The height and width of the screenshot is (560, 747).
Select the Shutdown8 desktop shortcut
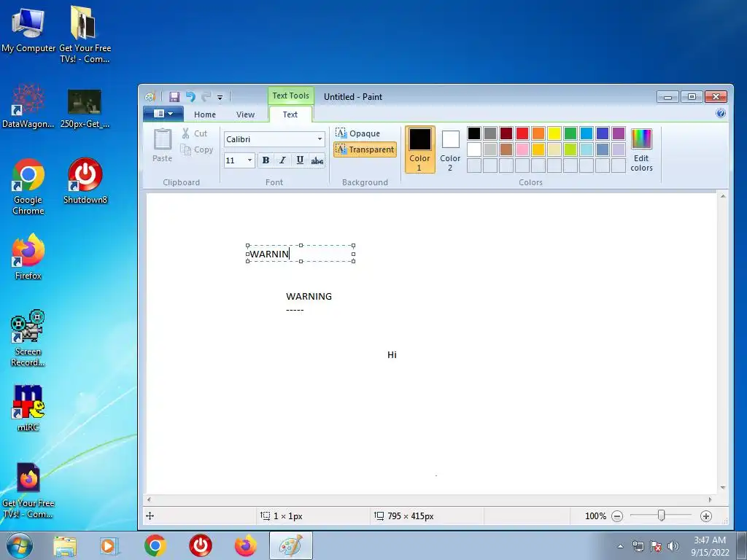tap(85, 181)
